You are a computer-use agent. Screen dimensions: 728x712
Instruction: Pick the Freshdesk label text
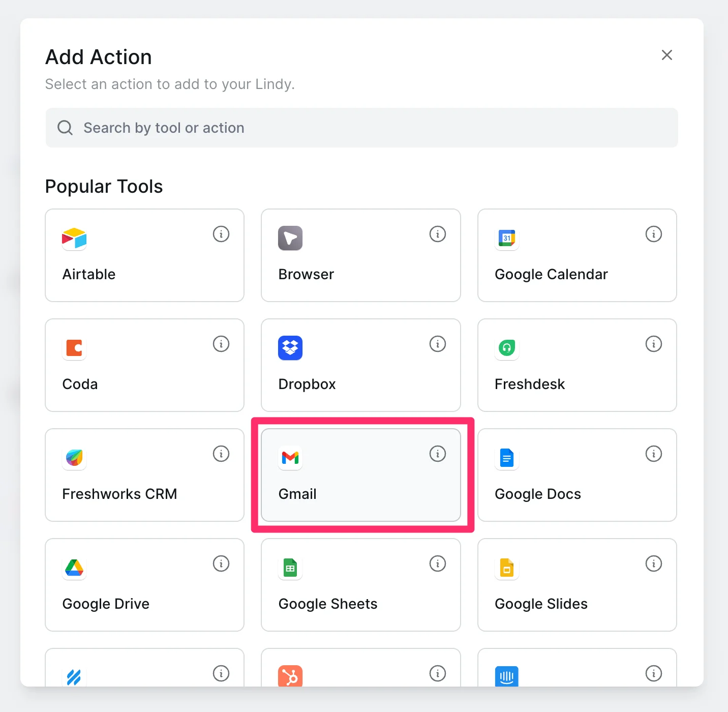(530, 384)
